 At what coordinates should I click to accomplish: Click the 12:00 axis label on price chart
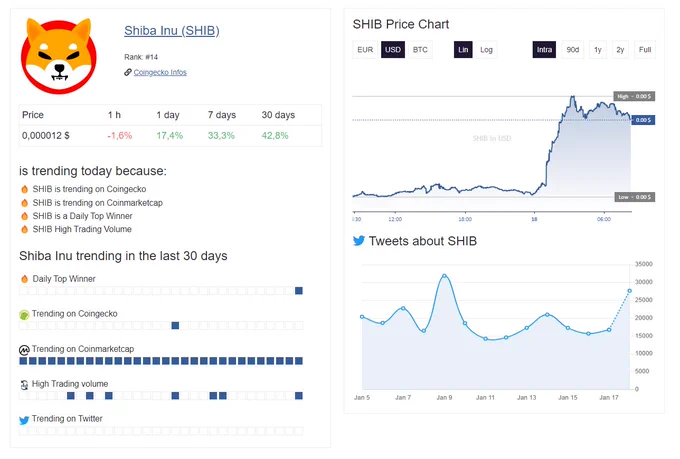[395, 220]
